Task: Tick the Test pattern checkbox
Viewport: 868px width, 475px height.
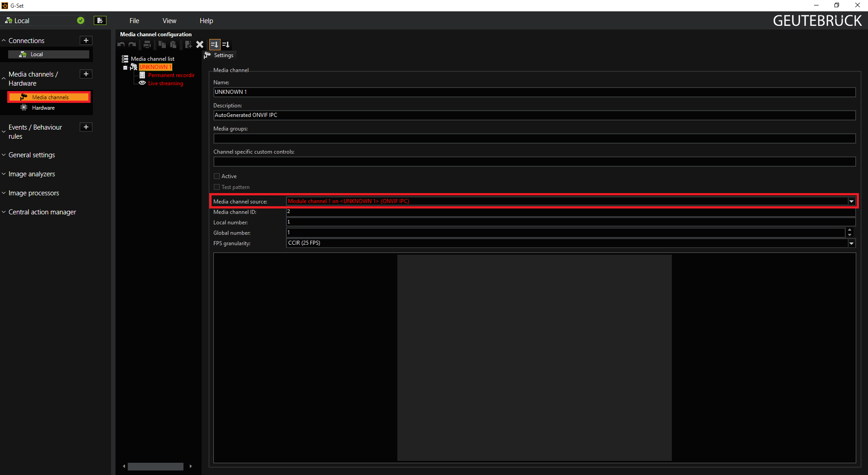Action: point(217,187)
